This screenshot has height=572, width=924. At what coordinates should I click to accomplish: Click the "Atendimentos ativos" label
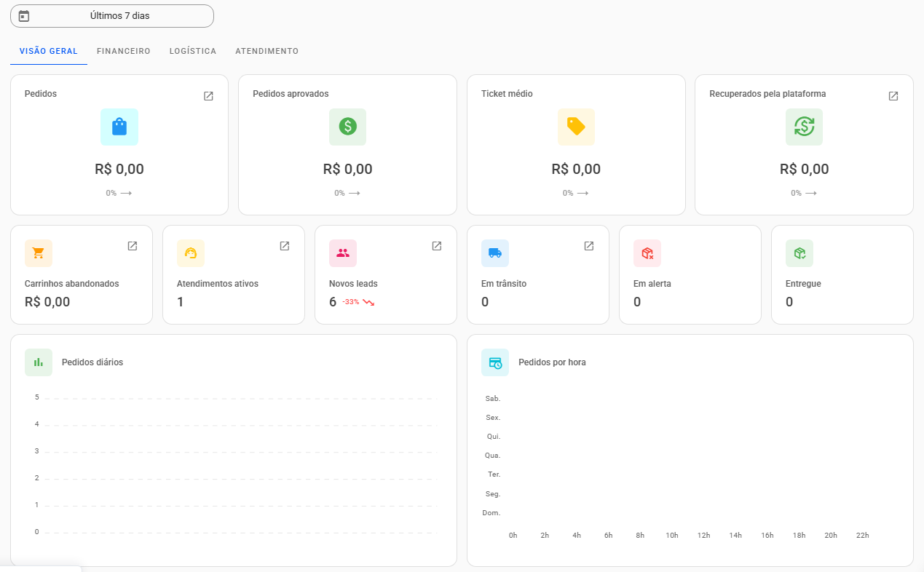(218, 284)
